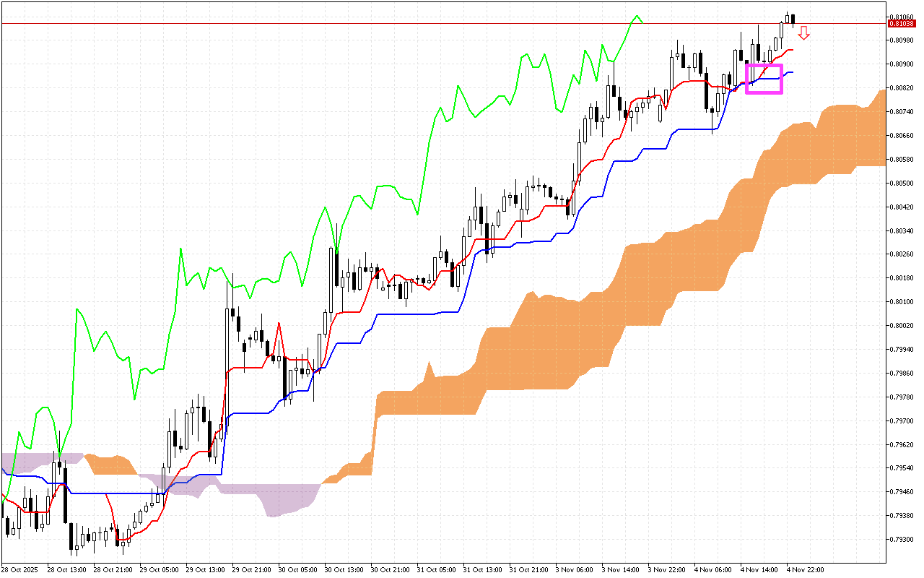Click the red down arrow signal marker

pos(803,33)
